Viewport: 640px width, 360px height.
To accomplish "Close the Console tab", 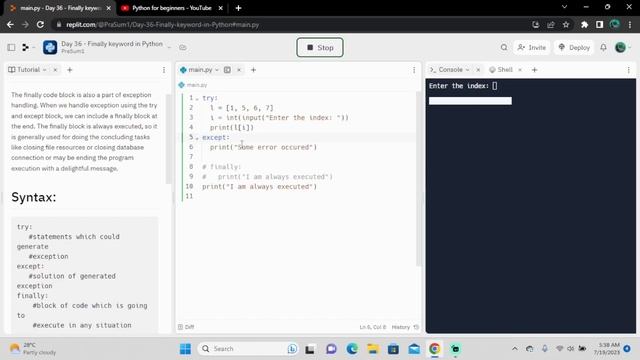I will pyautogui.click(x=478, y=70).
